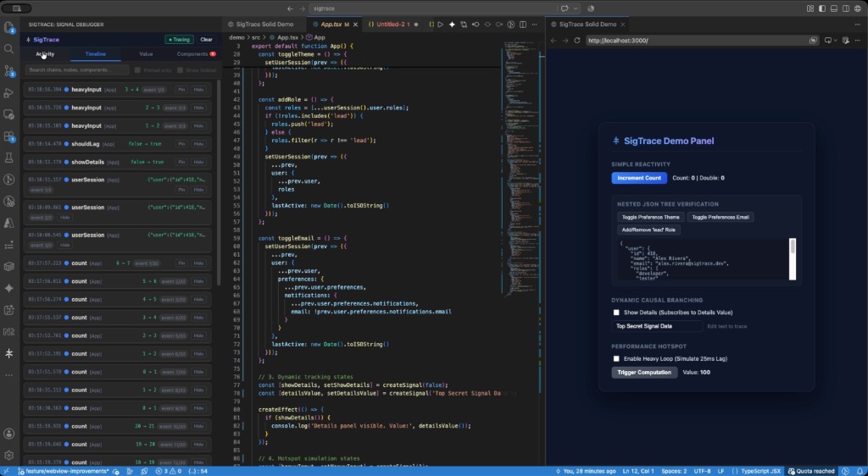Click the Increment Count button

639,178
